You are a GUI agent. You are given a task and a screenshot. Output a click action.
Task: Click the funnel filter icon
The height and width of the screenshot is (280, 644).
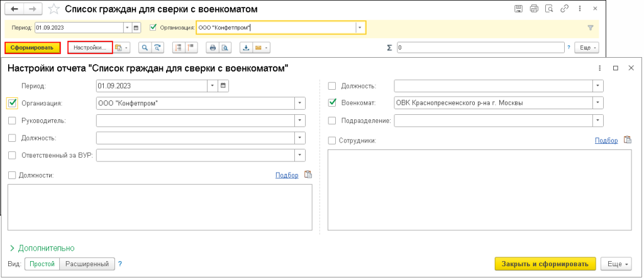591,28
